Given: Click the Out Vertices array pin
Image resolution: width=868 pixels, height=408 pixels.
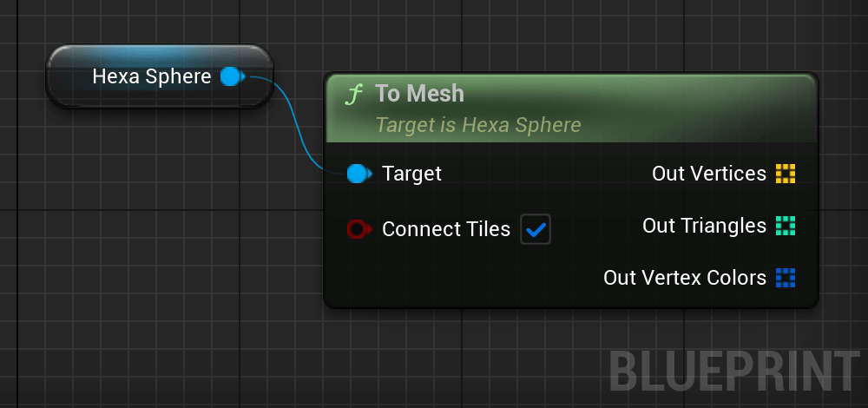Looking at the screenshot, I should point(786,174).
